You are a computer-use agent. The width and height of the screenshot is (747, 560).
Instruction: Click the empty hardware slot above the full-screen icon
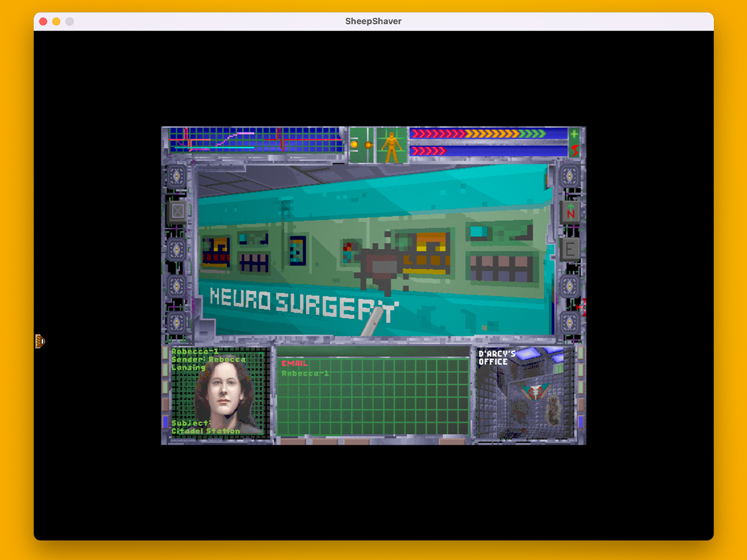click(x=177, y=176)
